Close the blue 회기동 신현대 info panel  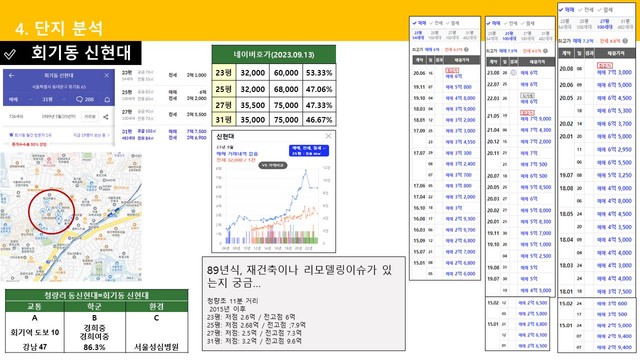107,76
